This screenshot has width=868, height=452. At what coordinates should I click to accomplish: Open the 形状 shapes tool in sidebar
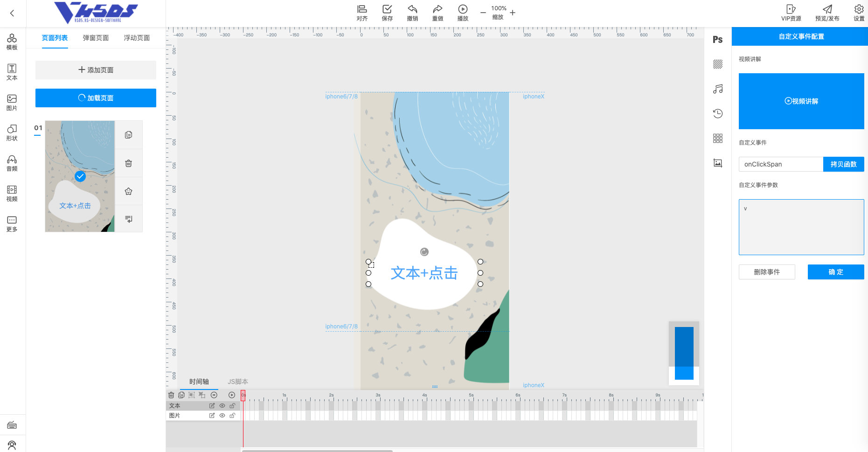(12, 132)
